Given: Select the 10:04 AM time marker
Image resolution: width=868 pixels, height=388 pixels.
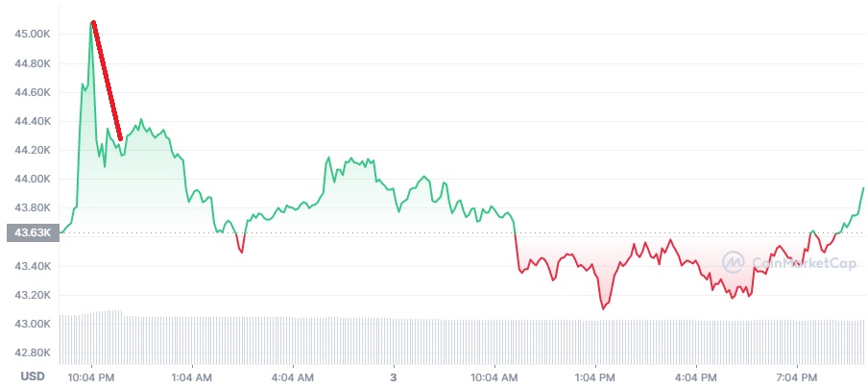Looking at the screenshot, I should [494, 378].
